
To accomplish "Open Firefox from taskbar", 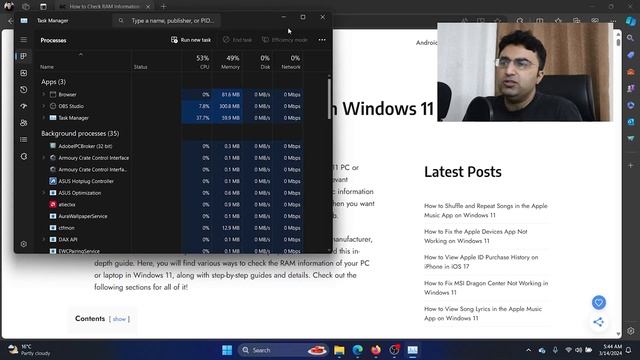I will point(376,350).
